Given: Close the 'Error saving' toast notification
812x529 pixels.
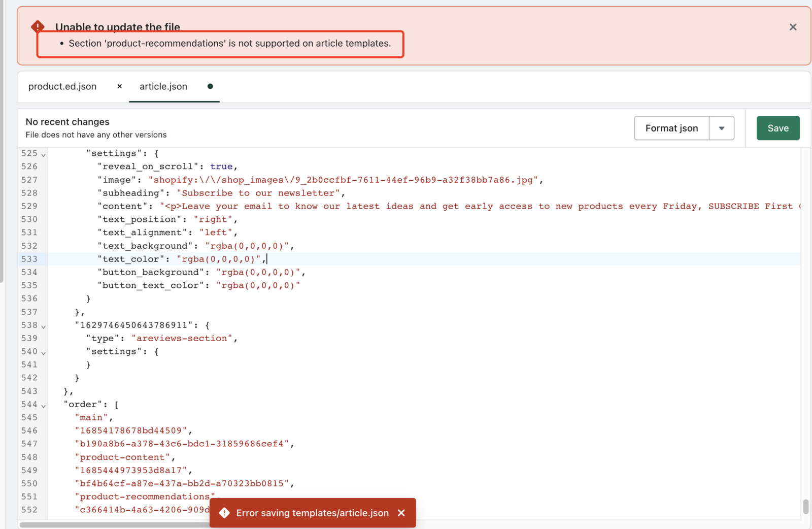Looking at the screenshot, I should (x=401, y=513).
